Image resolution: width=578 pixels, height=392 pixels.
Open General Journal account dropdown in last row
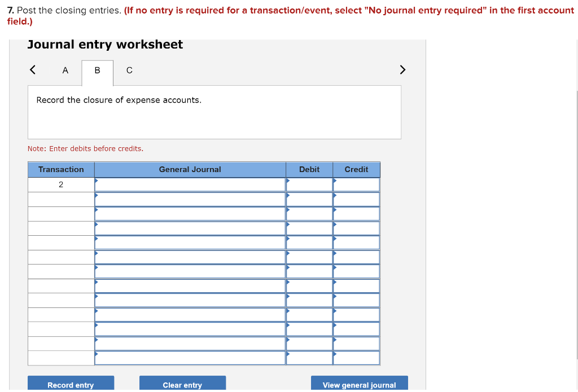pyautogui.click(x=190, y=358)
